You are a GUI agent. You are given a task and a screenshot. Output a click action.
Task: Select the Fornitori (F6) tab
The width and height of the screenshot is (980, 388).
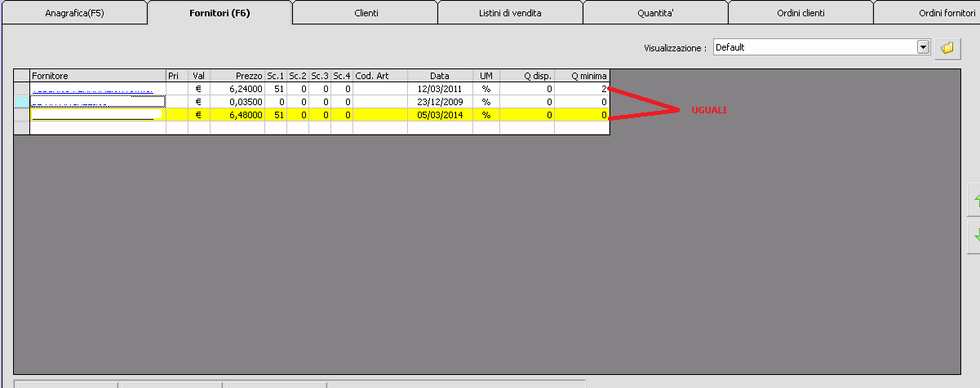220,12
